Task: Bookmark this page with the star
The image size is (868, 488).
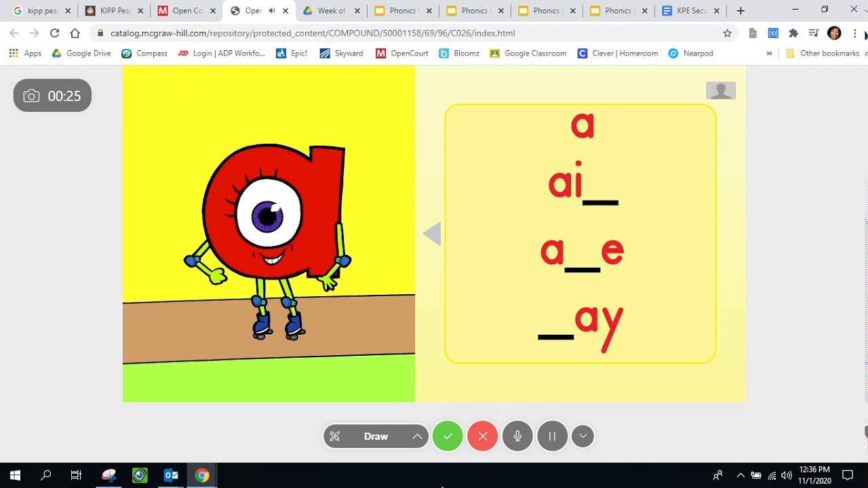Action: (728, 33)
